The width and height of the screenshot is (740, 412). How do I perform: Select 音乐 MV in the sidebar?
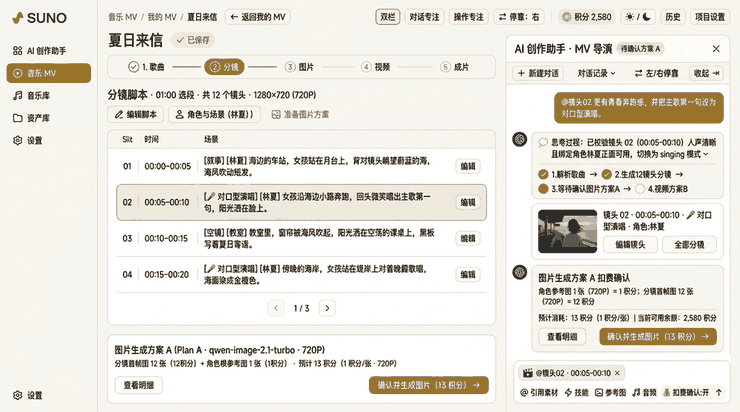click(x=49, y=73)
